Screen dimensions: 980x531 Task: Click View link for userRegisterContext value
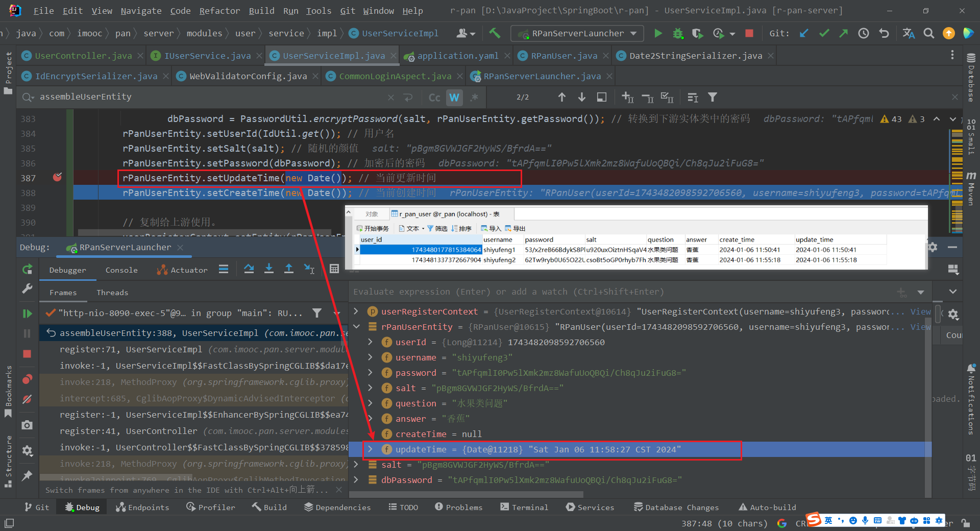(x=920, y=311)
